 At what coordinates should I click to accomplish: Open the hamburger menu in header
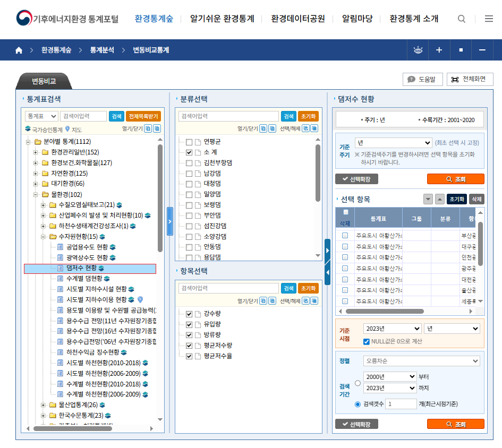click(x=489, y=19)
